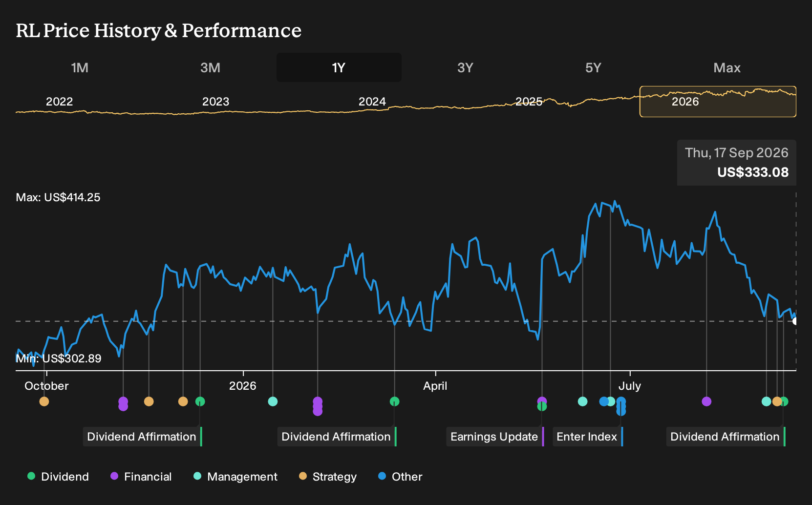Select the Max time range tab
Viewport: 812px width, 505px height.
coord(727,67)
